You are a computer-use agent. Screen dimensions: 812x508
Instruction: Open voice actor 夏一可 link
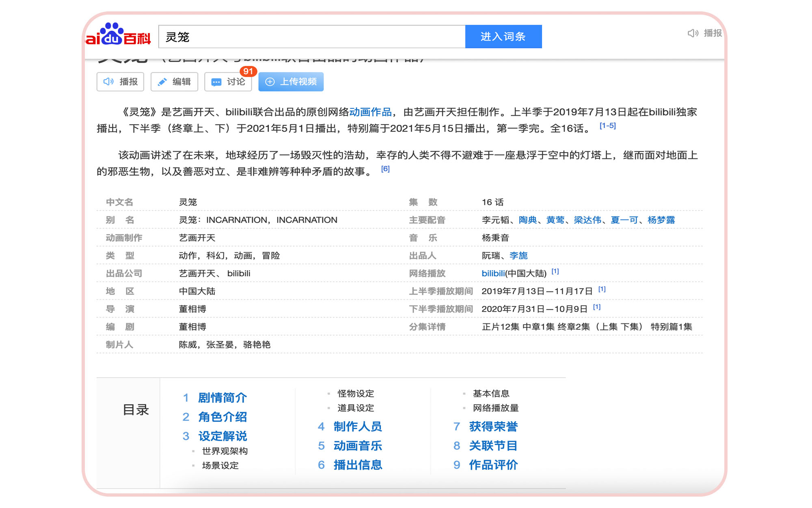[x=624, y=220]
